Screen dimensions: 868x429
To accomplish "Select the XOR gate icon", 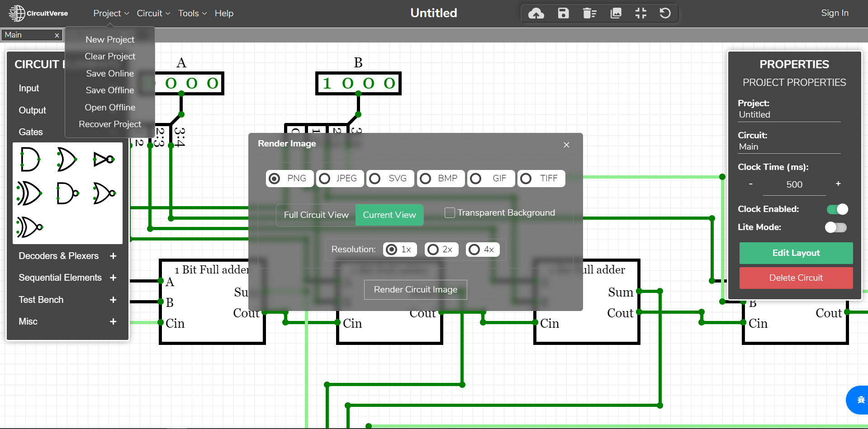I will 29,193.
